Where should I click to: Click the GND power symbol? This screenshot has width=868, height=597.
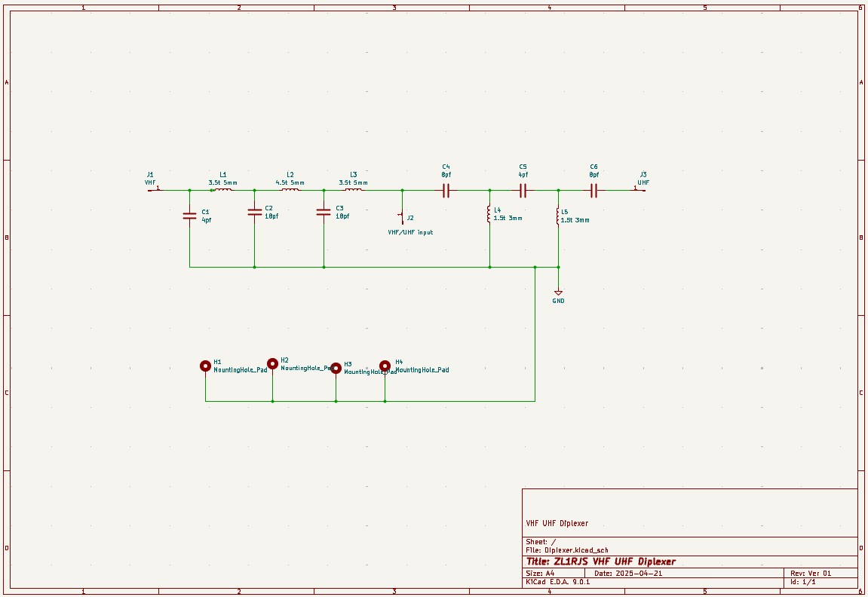coord(558,292)
